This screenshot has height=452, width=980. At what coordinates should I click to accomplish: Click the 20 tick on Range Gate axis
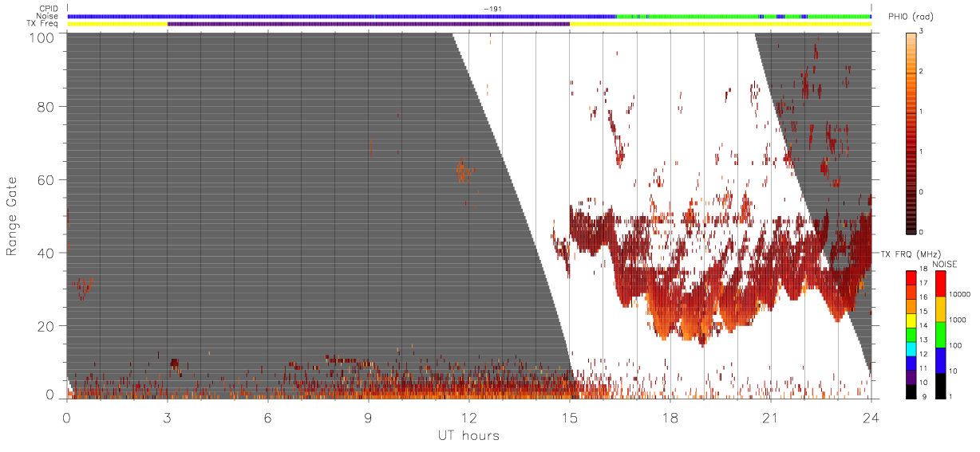(45, 326)
